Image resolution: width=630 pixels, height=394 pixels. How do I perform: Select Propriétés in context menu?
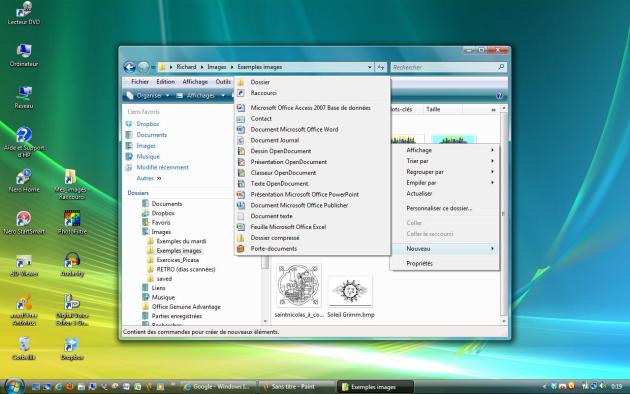[x=419, y=263]
